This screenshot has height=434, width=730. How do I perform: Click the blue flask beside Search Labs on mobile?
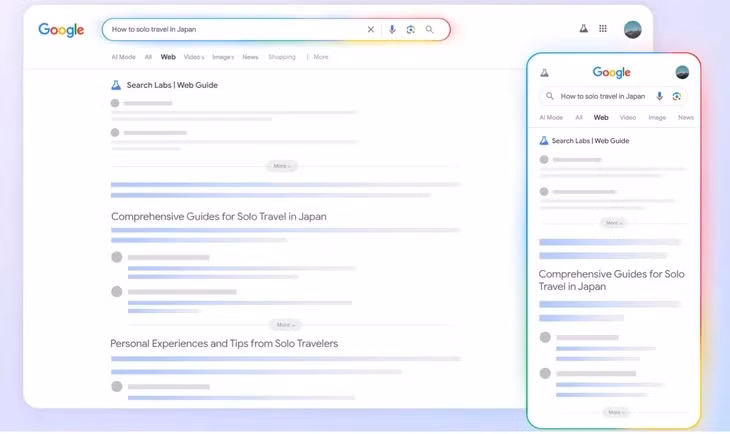pos(544,141)
